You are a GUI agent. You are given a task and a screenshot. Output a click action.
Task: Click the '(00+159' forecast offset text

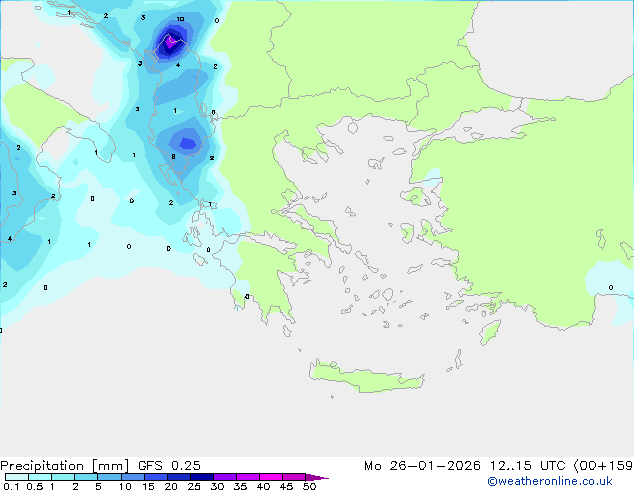[x=603, y=465]
